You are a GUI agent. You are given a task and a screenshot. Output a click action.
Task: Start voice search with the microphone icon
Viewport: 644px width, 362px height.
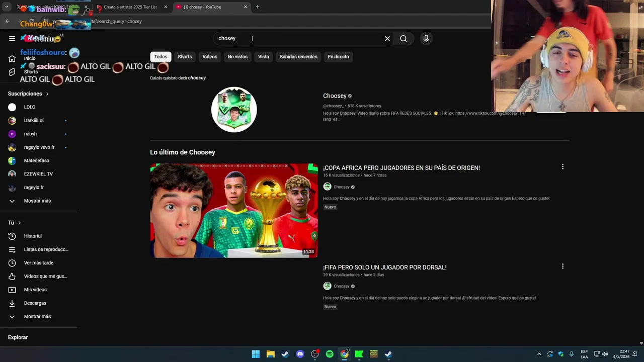click(426, 38)
